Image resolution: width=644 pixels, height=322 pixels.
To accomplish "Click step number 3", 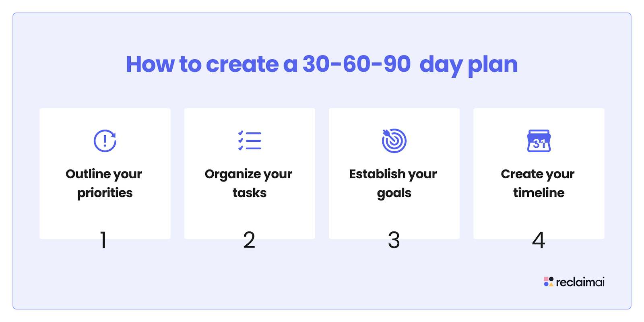I will pyautogui.click(x=394, y=240).
